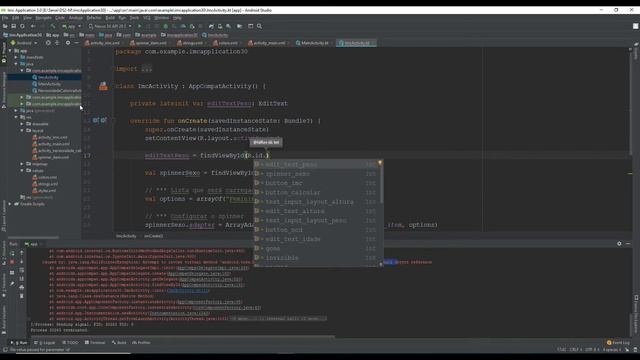Open the Logcat tool window button

click(x=44, y=343)
